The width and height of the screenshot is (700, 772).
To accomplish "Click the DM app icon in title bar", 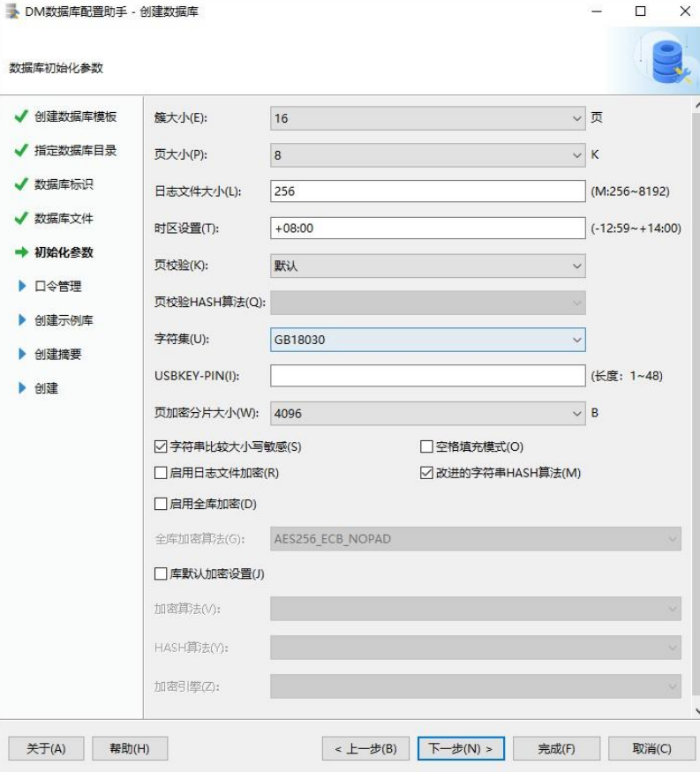I will tap(12, 11).
